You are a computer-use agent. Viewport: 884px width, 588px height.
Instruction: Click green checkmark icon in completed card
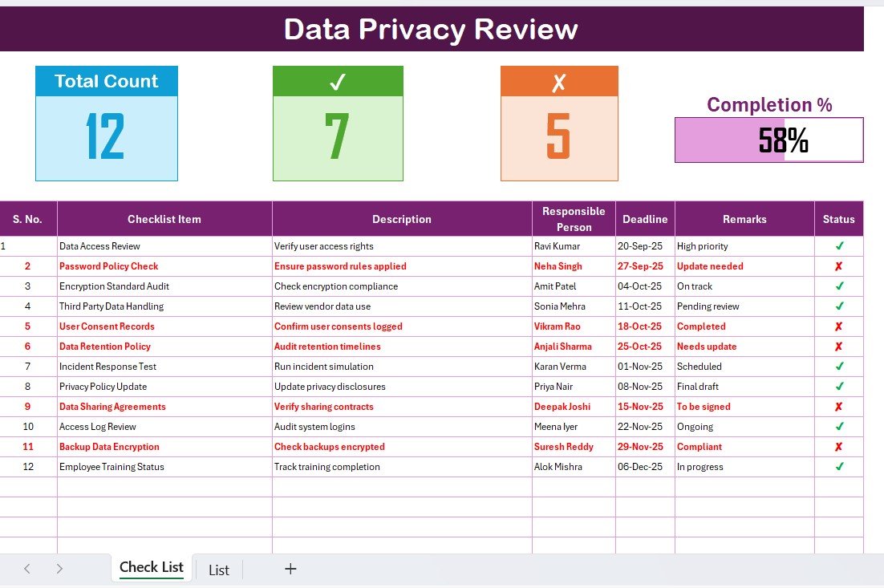coord(338,81)
